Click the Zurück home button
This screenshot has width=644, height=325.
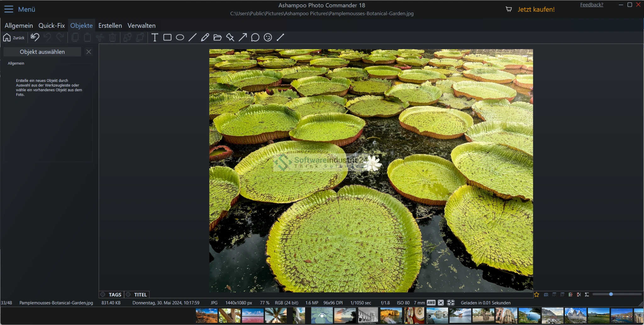point(14,37)
